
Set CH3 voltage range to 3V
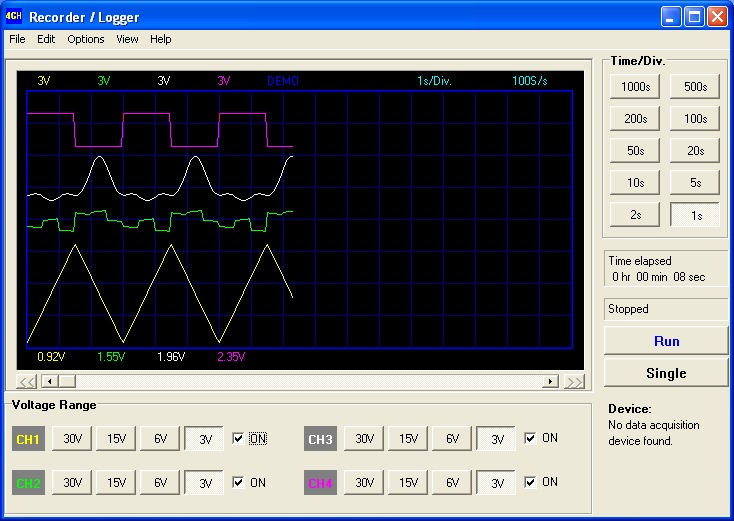click(x=496, y=439)
